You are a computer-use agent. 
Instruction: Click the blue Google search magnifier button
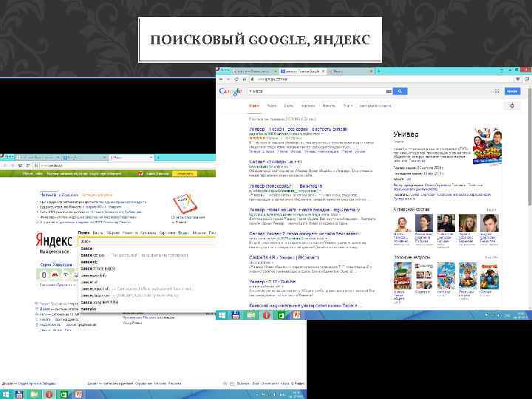(400, 92)
